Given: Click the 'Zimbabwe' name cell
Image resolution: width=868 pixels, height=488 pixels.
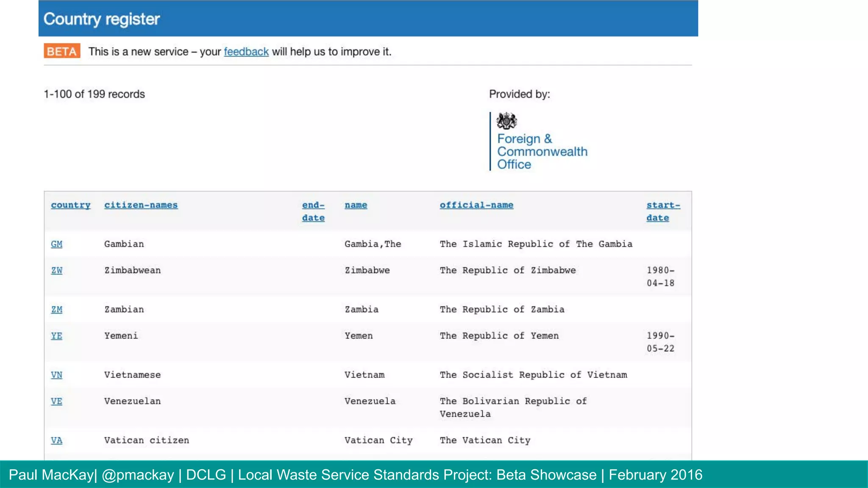Looking at the screenshot, I should pos(367,270).
